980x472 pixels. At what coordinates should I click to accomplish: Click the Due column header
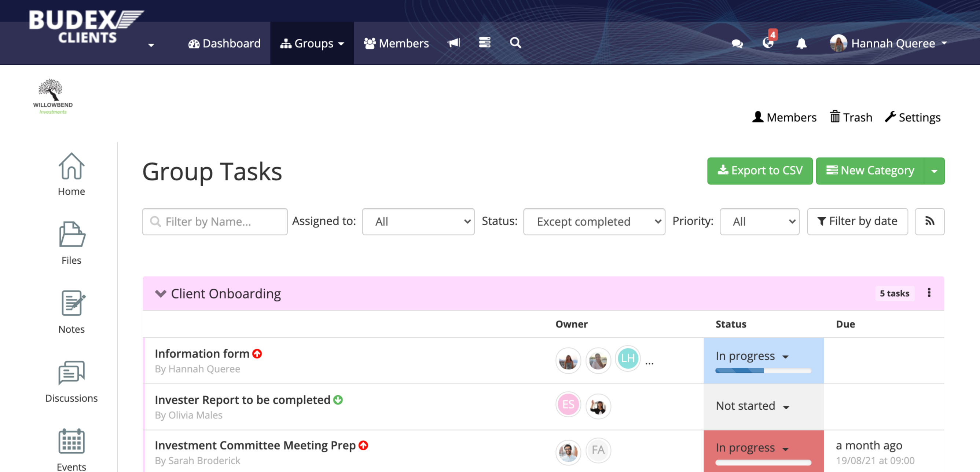tap(845, 324)
